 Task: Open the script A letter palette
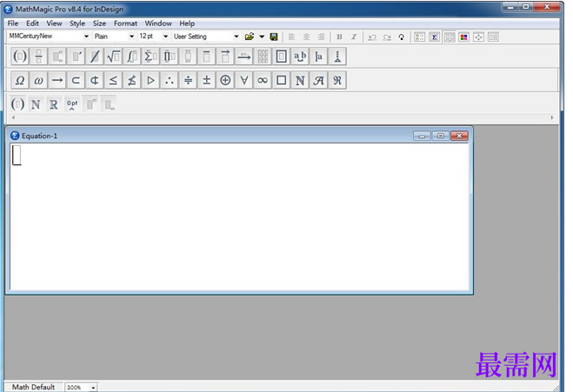click(318, 80)
